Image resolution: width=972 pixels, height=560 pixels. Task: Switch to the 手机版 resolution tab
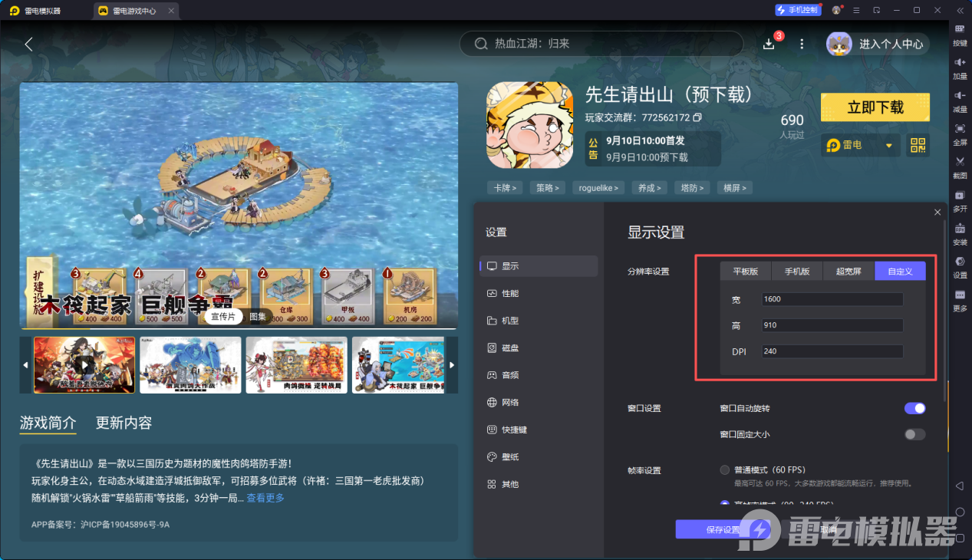pyautogui.click(x=796, y=271)
